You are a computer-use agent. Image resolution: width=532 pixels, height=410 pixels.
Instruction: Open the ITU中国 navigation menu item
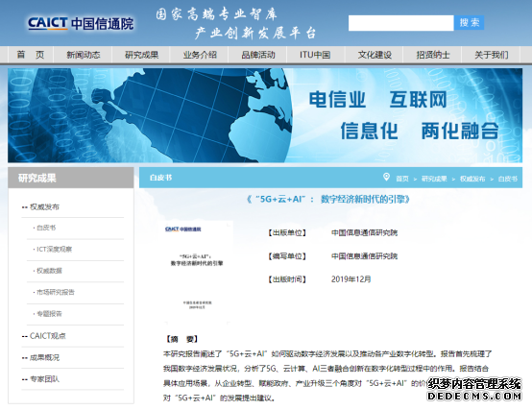click(315, 55)
